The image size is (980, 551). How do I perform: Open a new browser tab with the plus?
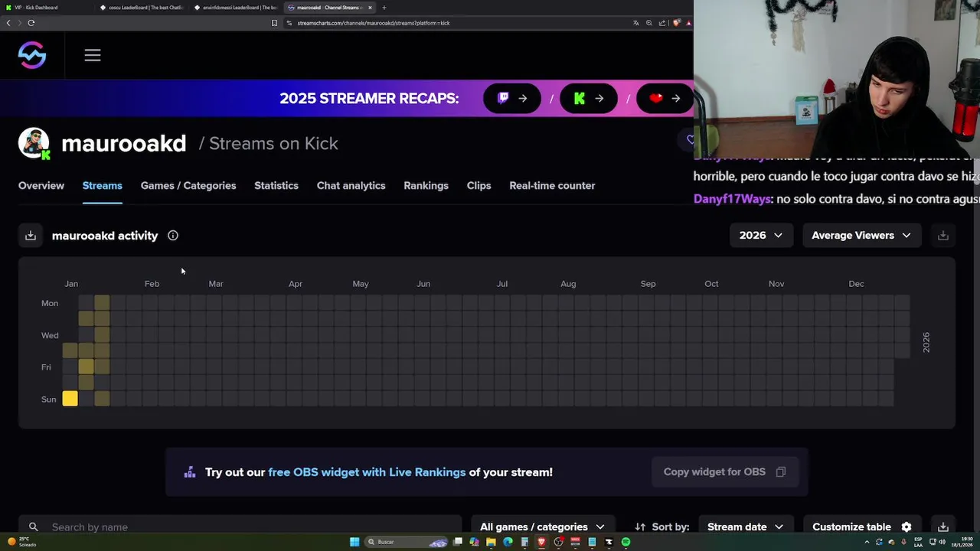(x=384, y=8)
